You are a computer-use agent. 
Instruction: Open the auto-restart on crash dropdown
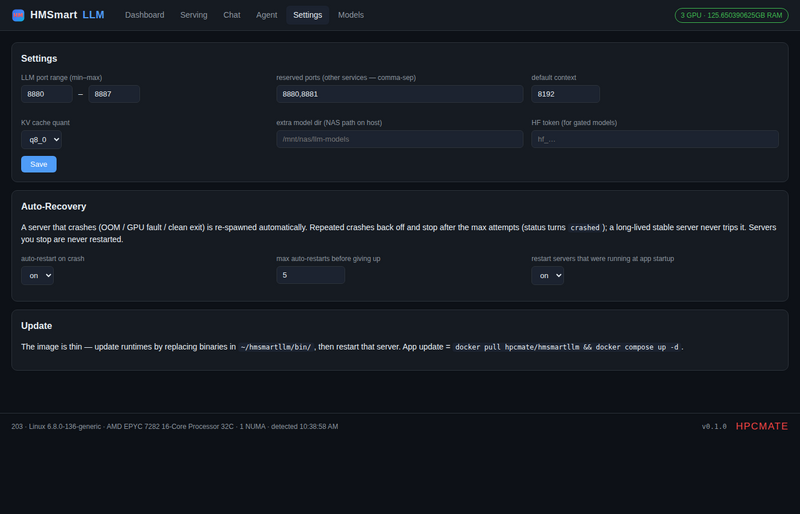37,276
